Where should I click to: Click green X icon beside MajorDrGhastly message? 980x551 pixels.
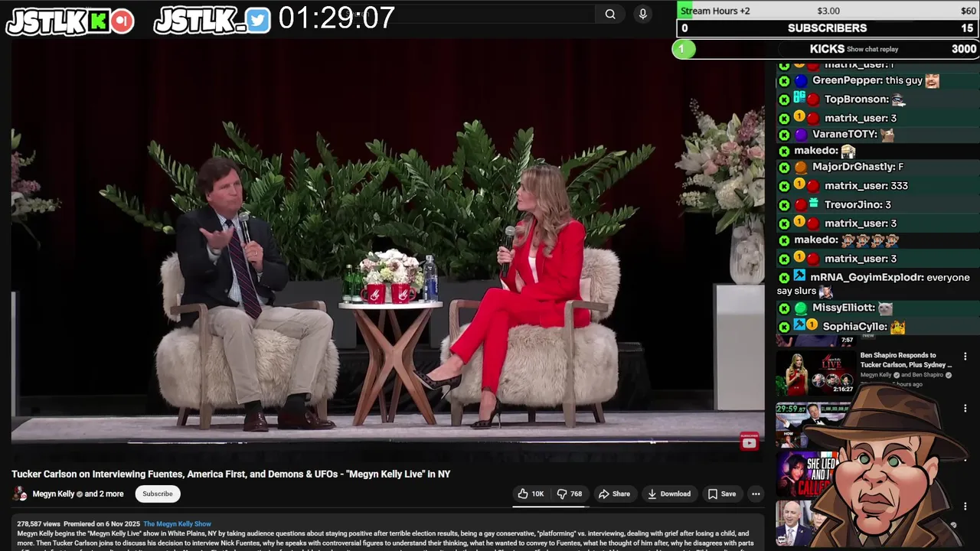[x=784, y=168]
